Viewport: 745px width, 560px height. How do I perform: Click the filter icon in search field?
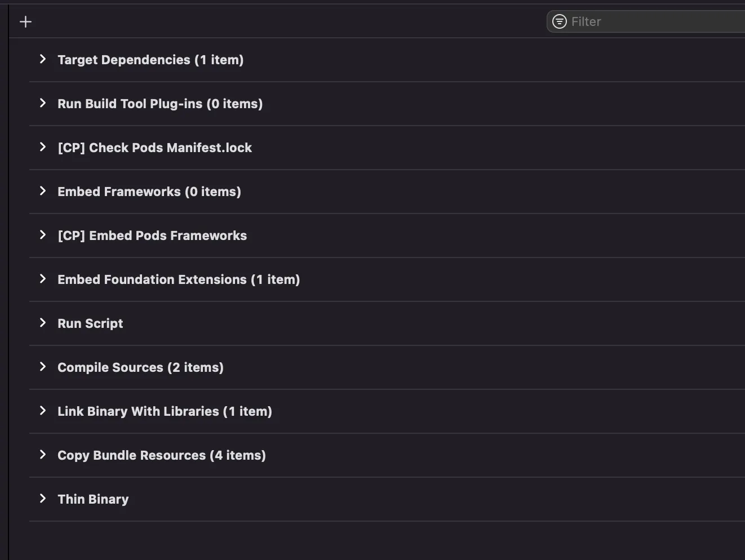[559, 21]
